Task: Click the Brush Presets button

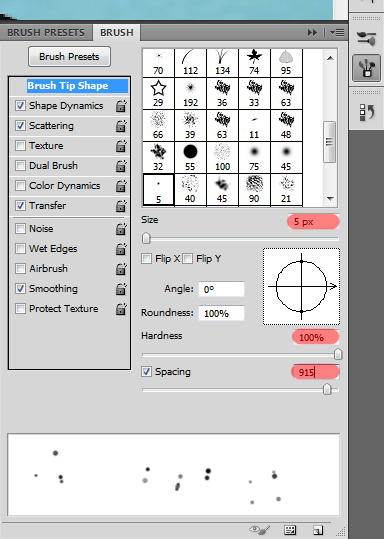Action: pyautogui.click(x=69, y=57)
